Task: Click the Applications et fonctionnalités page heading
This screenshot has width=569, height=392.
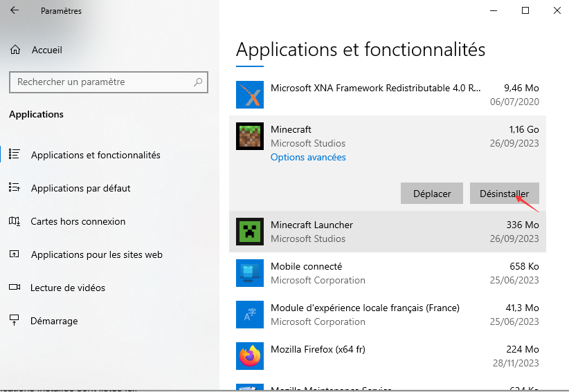Action: 361,50
